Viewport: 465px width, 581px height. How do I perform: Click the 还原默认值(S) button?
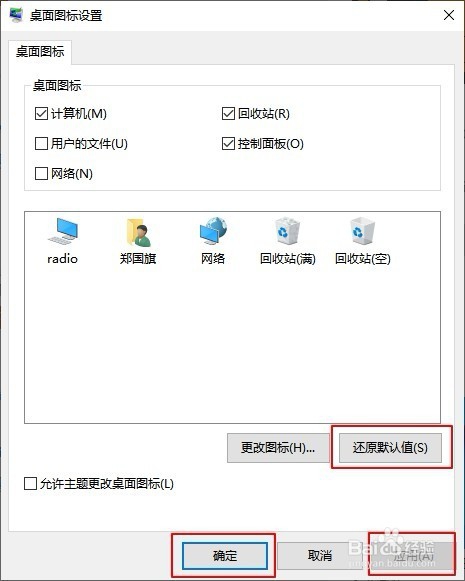coord(390,448)
